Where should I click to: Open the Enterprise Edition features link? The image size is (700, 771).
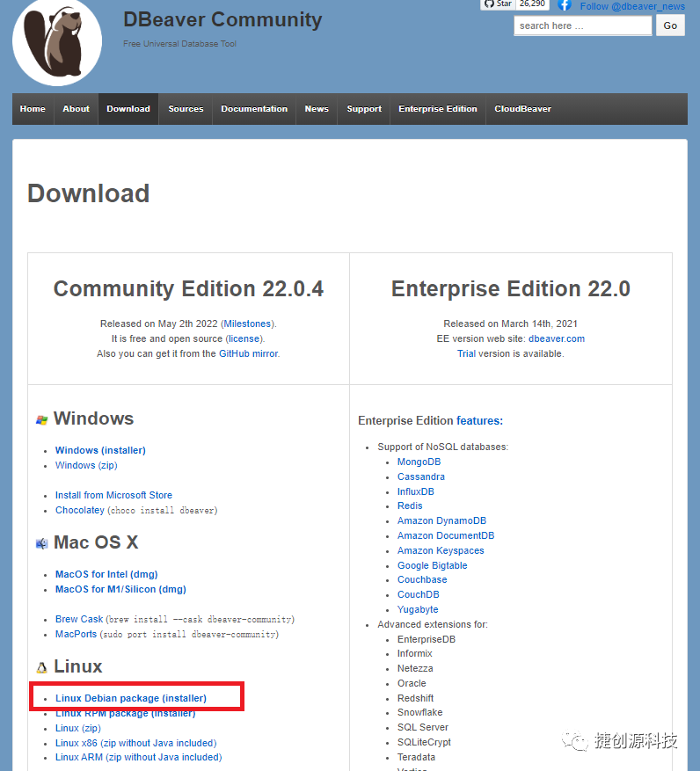click(479, 421)
